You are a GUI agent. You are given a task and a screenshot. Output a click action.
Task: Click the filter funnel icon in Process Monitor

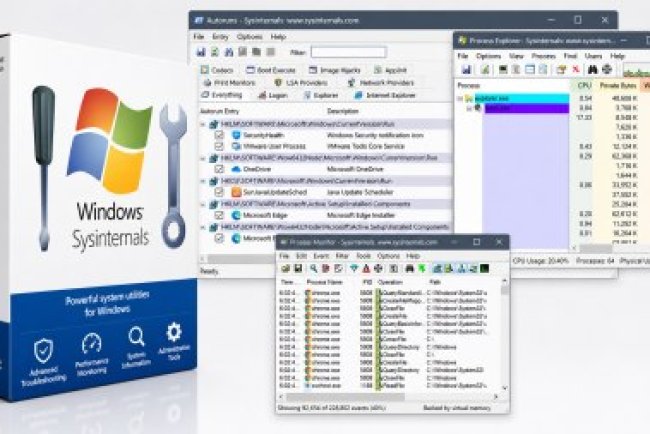(x=354, y=269)
